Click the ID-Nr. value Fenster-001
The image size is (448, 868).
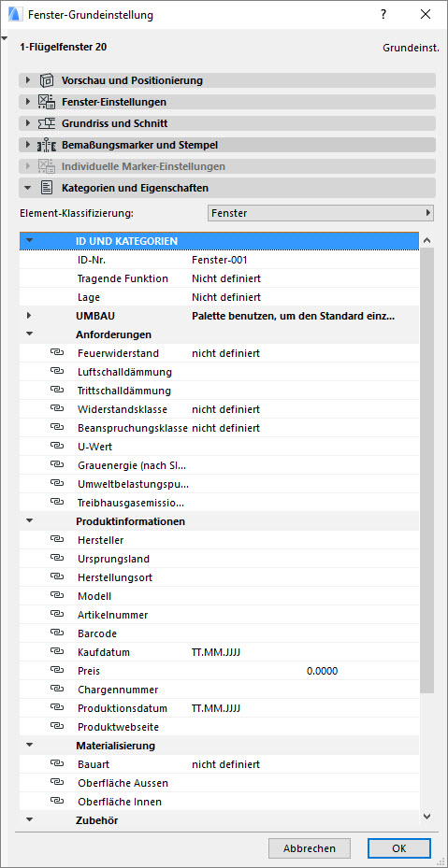[x=220, y=260]
